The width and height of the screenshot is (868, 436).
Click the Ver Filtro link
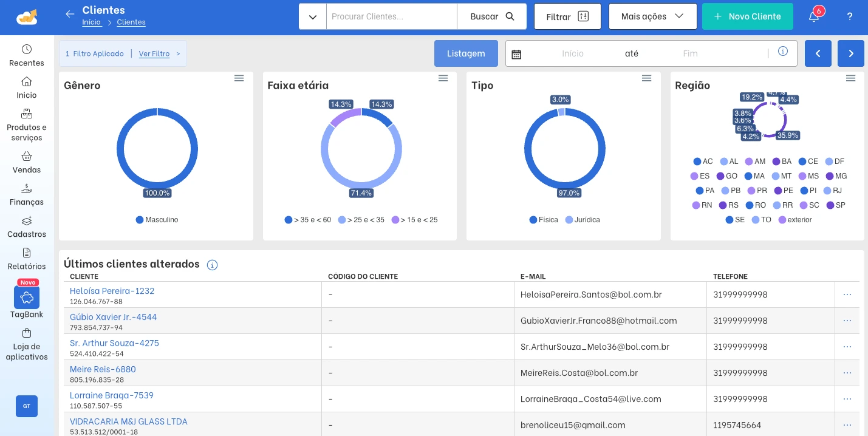tap(154, 53)
